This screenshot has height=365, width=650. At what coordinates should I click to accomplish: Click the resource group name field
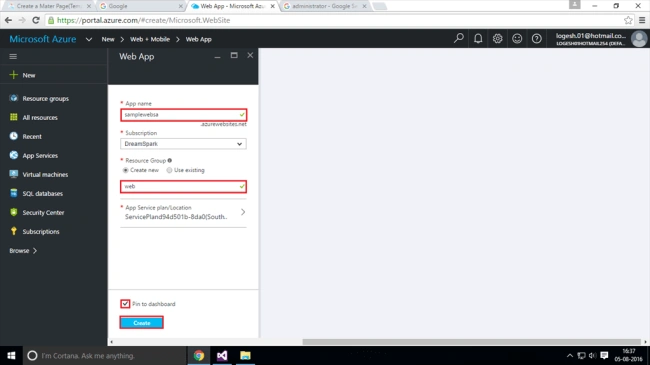coord(183,186)
